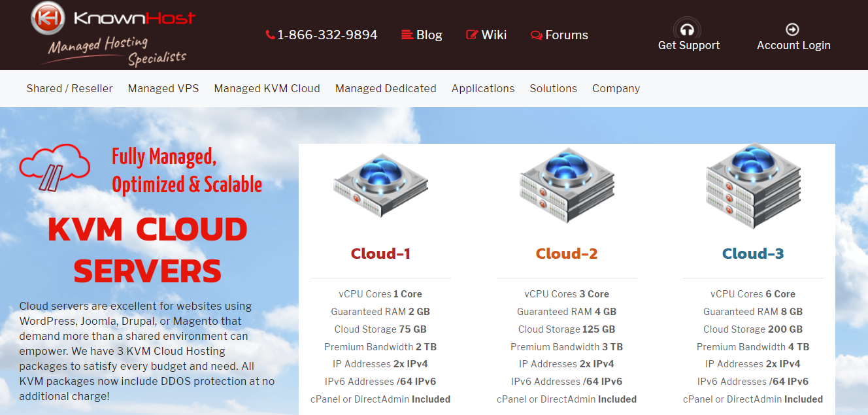This screenshot has height=415, width=868.
Task: Click the Account Login arrow icon
Action: (792, 29)
